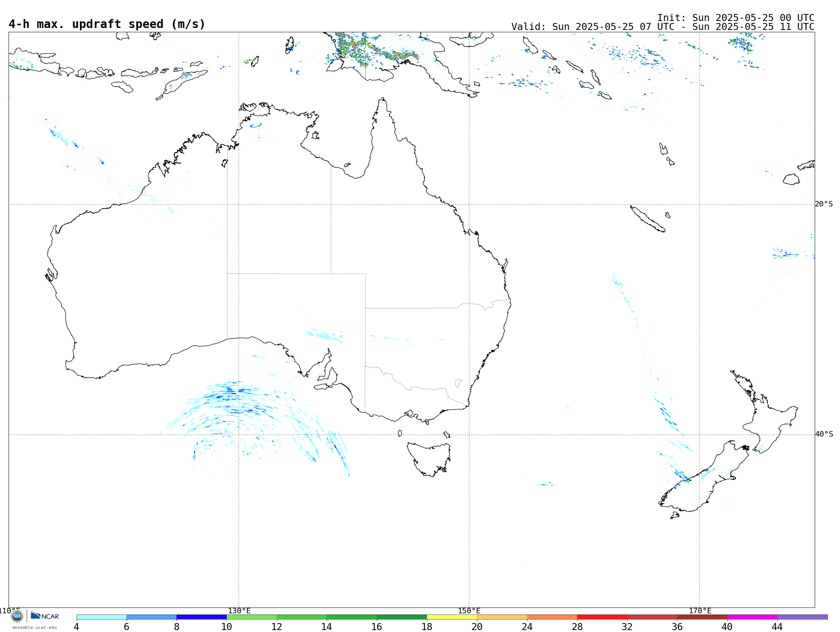Viewport: 840px width, 632px height.
Task: Click the dark green 16-18 m/s swatch
Action: (x=402, y=617)
